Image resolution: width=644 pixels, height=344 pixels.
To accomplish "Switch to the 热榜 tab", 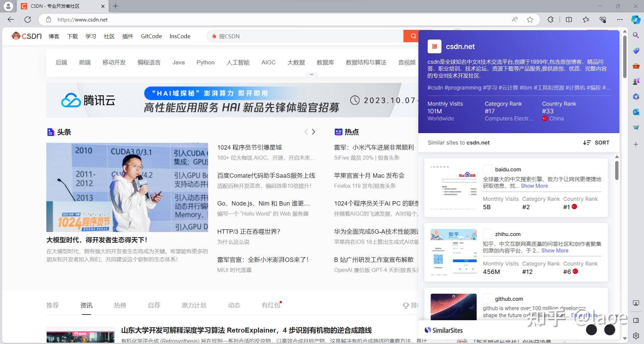I will pyautogui.click(x=120, y=305).
